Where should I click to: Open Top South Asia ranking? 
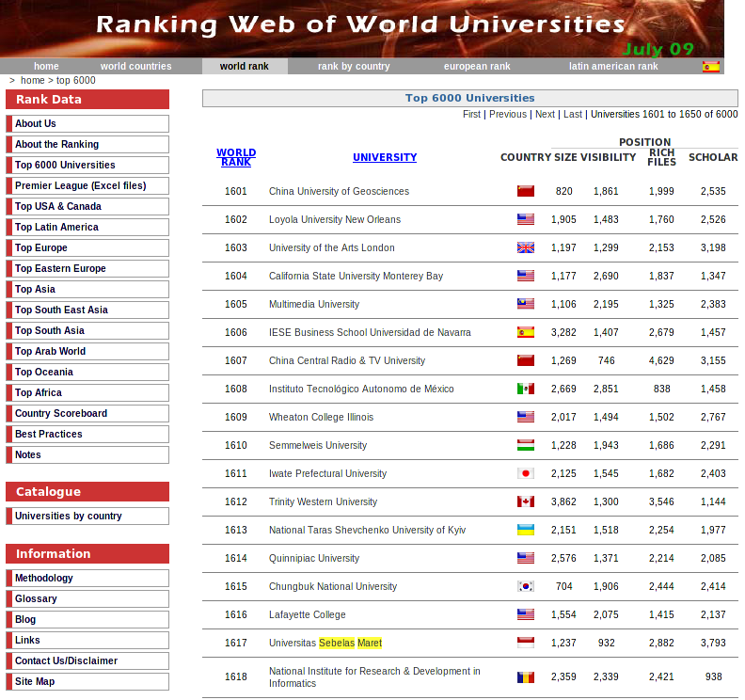[x=87, y=330]
